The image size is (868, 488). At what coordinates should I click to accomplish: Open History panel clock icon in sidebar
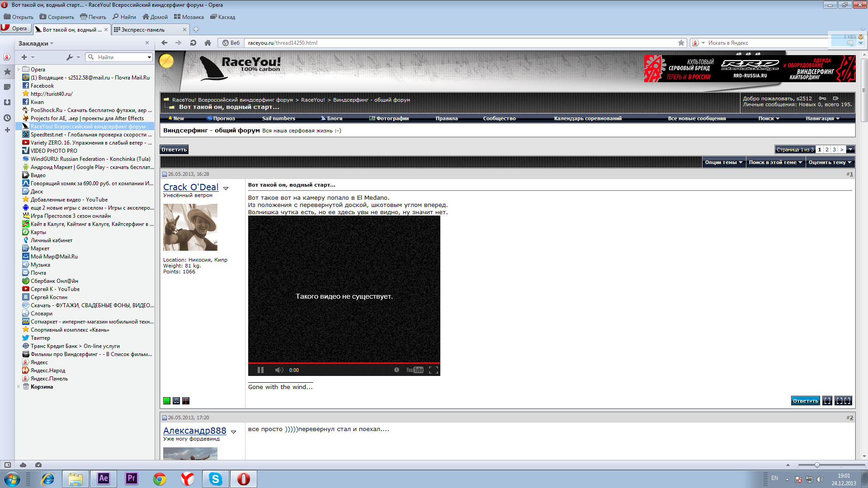coord(7,118)
